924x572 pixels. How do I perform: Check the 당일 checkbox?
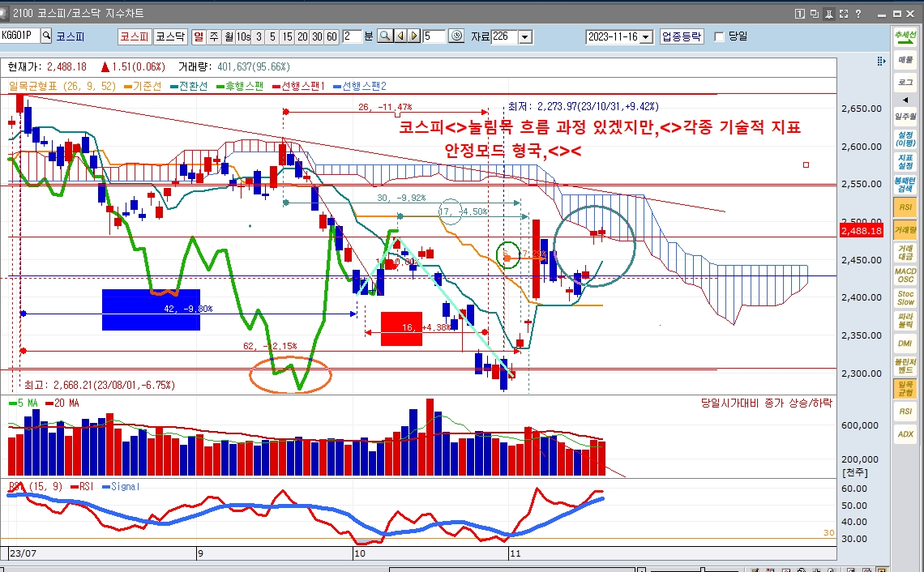click(x=719, y=36)
